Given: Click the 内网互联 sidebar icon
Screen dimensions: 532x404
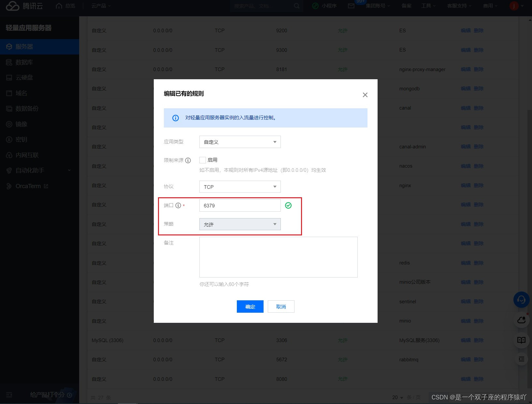Looking at the screenshot, I should point(9,155).
